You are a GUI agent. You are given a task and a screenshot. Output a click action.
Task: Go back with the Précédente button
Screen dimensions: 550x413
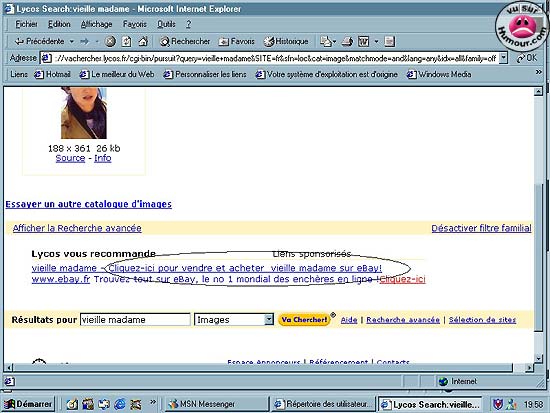[x=39, y=41]
